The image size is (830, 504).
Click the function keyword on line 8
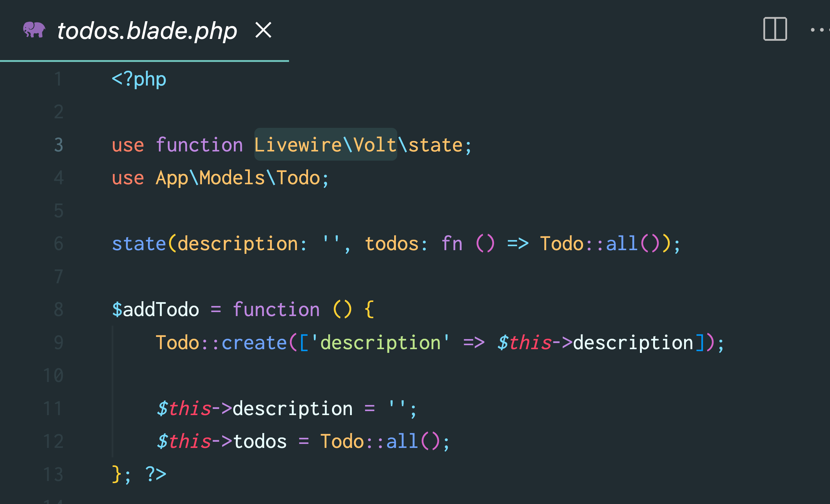(x=276, y=309)
